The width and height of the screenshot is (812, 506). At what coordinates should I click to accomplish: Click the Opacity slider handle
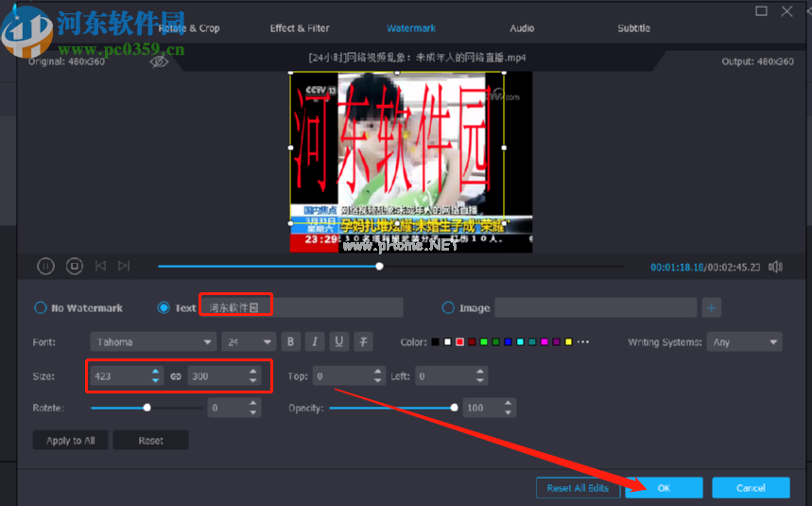pos(454,409)
